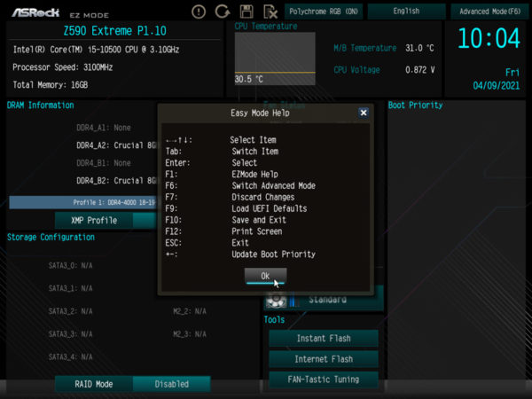
Task: Toggle Polychrome RGB (ON) button
Action: point(324,12)
